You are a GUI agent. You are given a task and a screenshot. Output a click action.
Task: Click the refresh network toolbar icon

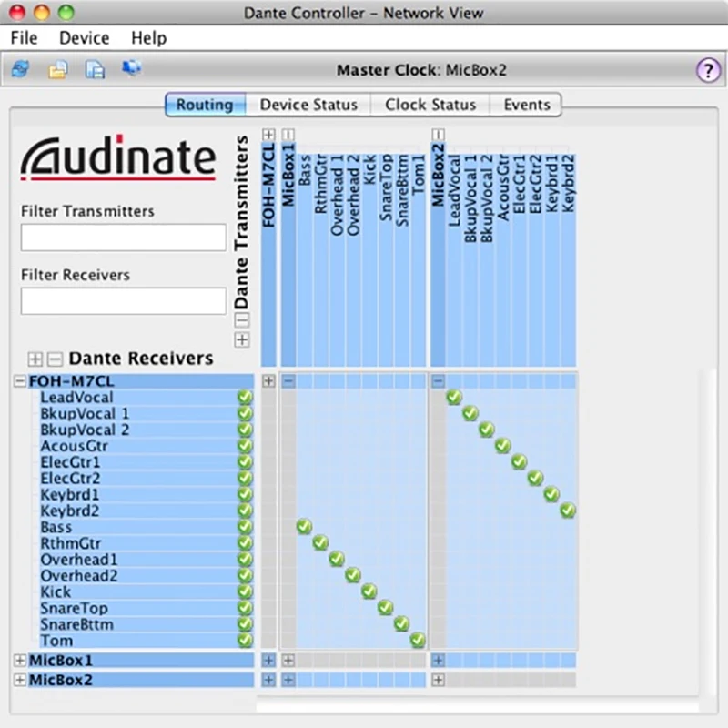[20, 69]
